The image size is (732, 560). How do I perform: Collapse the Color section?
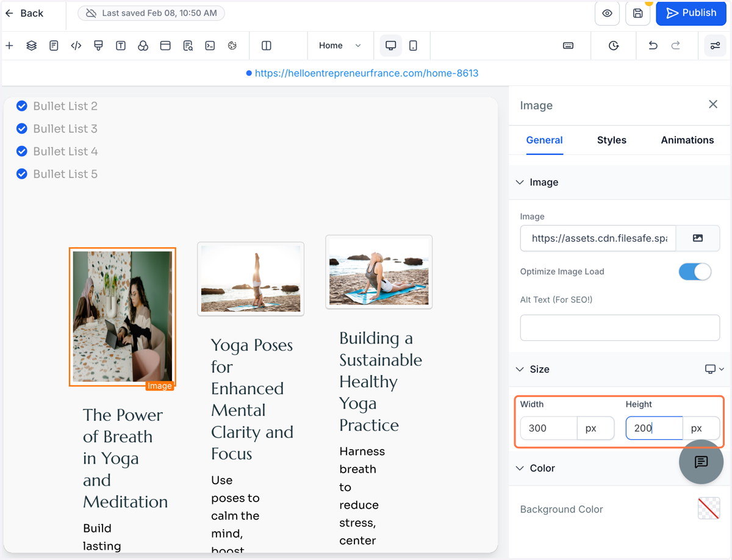point(520,468)
